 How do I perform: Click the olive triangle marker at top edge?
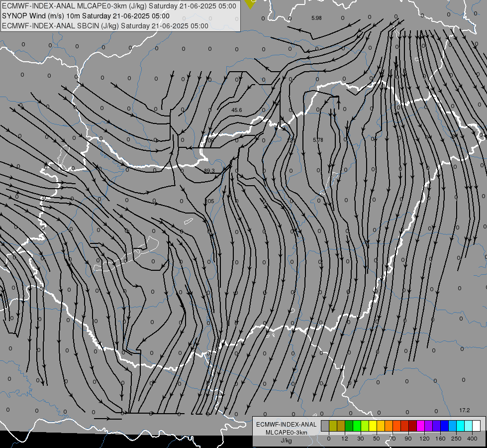(250, 3)
